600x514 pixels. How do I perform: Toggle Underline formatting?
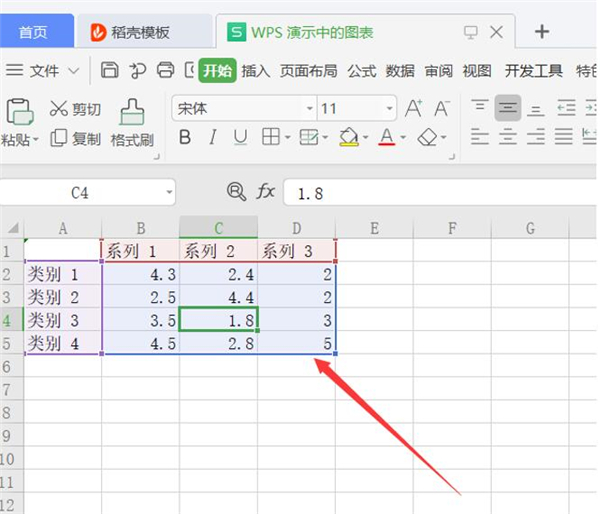240,137
